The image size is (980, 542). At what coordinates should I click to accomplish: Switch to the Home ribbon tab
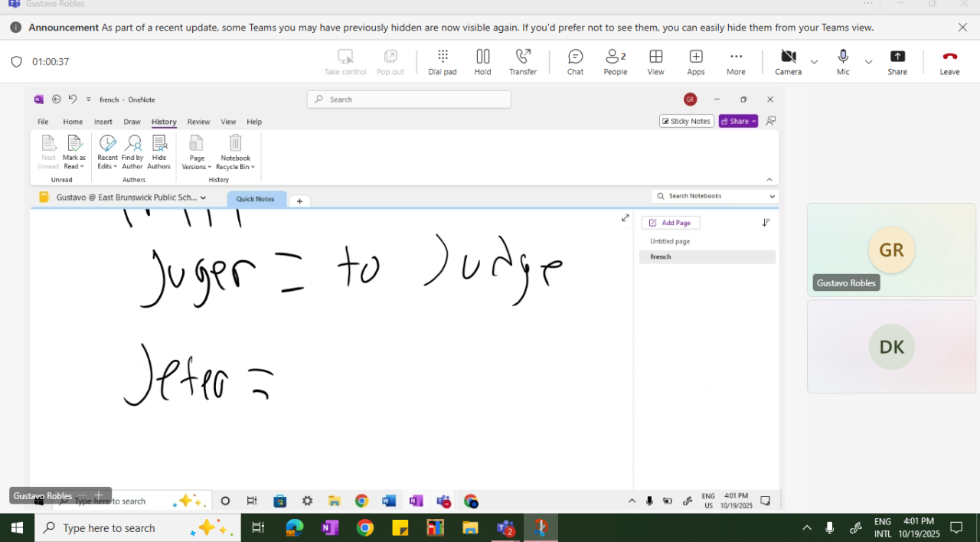73,122
